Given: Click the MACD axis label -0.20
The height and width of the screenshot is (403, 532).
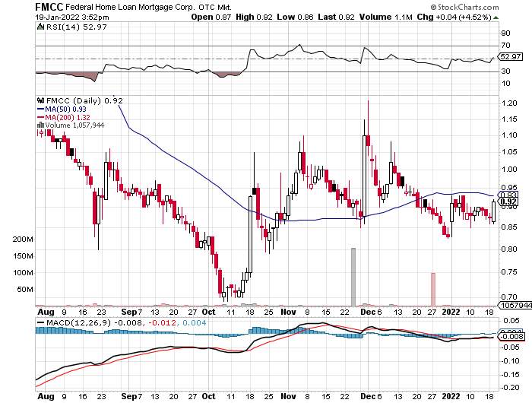Looking at the screenshot, I should point(510,387).
